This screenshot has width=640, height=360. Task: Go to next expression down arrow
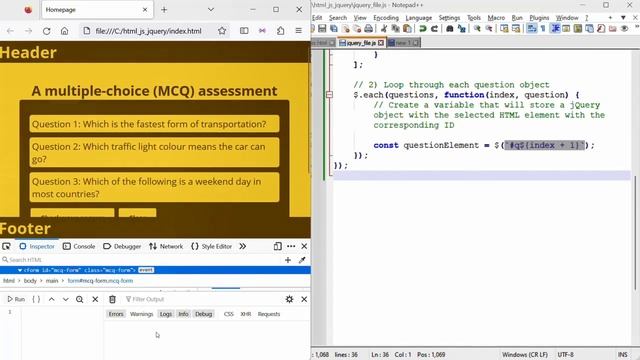(x=66, y=299)
